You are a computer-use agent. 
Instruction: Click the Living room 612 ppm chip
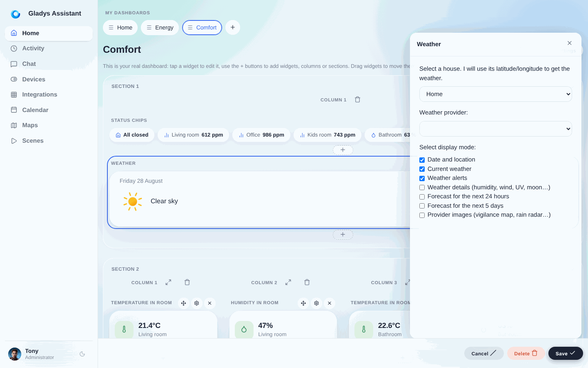[x=194, y=135]
